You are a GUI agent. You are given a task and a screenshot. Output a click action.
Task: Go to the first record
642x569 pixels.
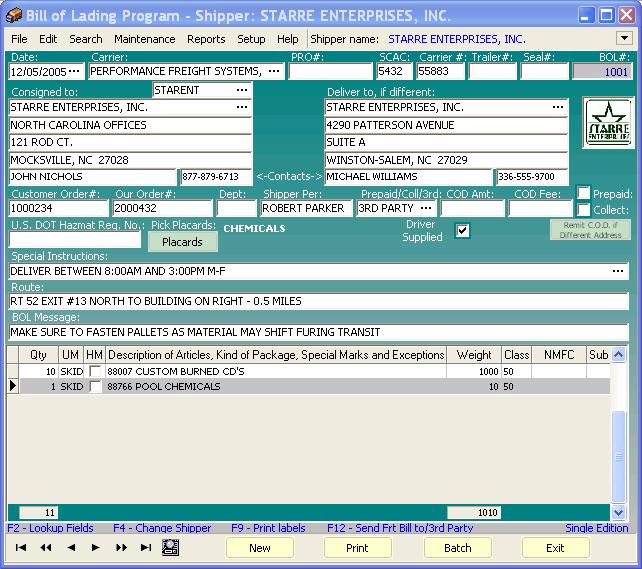pos(20,548)
